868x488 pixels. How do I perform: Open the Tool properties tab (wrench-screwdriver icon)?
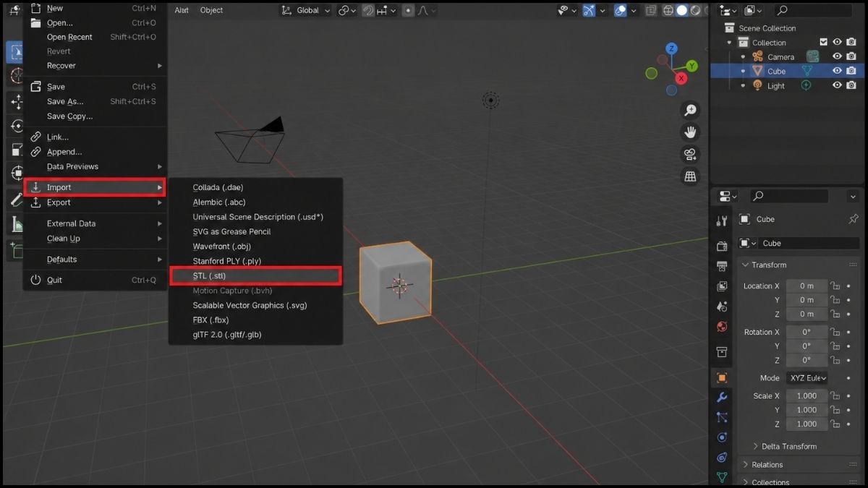[x=721, y=221]
